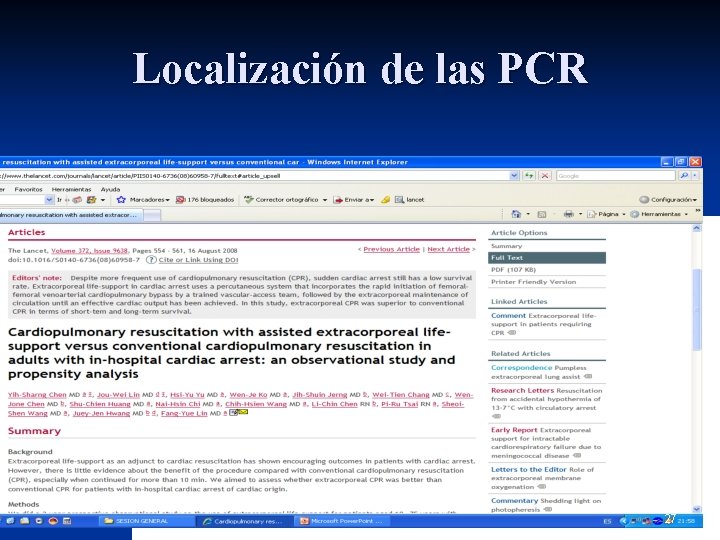
Task: Click the Marcadores star icon
Action: [121, 200]
